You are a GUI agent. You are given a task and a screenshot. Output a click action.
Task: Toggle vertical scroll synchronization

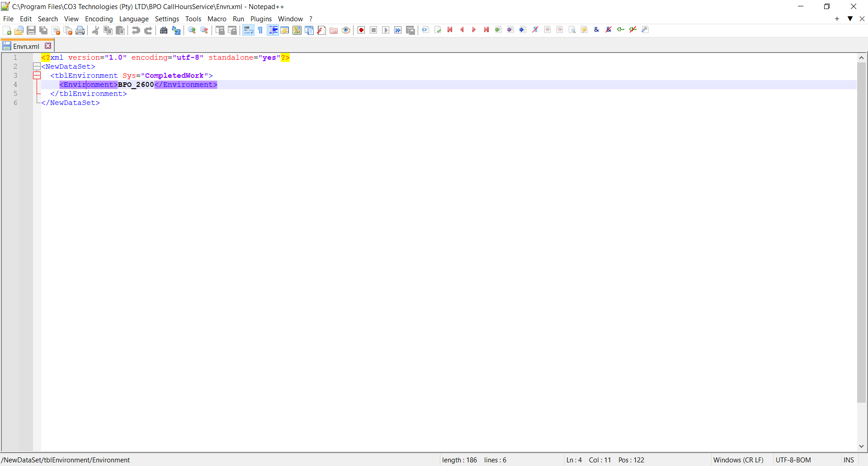pos(220,30)
